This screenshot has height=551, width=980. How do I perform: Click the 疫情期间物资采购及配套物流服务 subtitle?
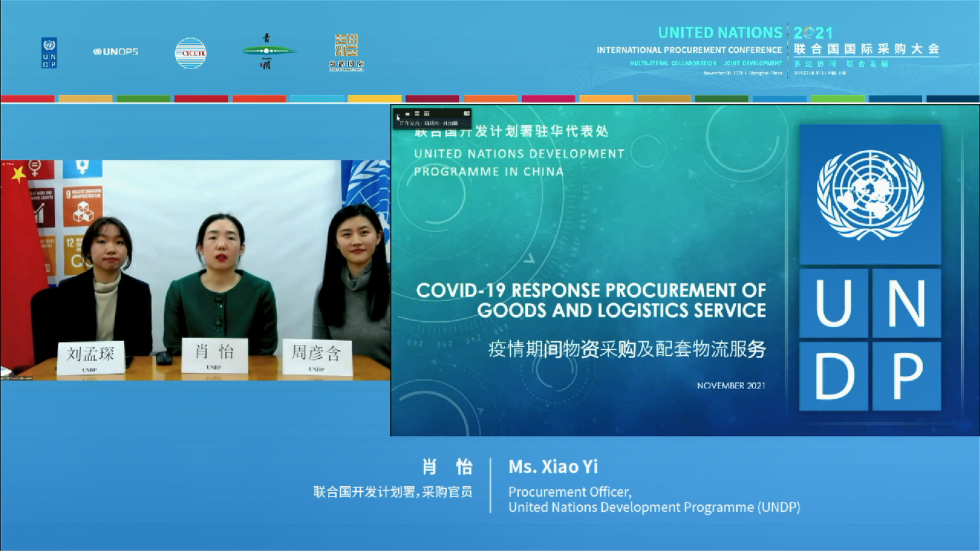point(627,349)
